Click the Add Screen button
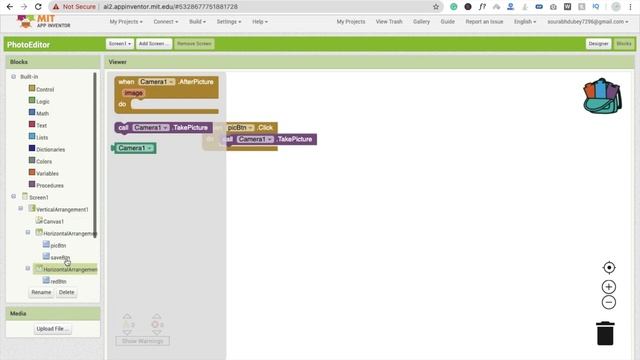Image resolution: width=640 pixels, height=360 pixels. click(153, 44)
